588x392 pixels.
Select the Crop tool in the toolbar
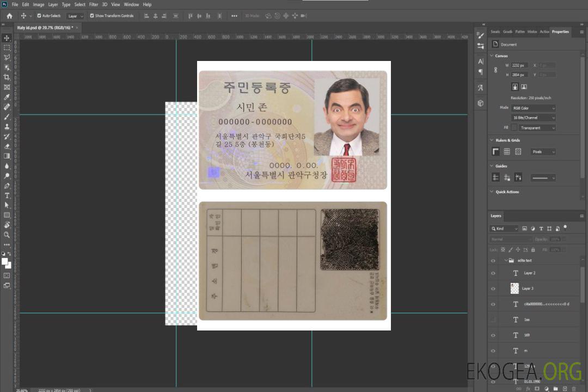click(x=7, y=77)
